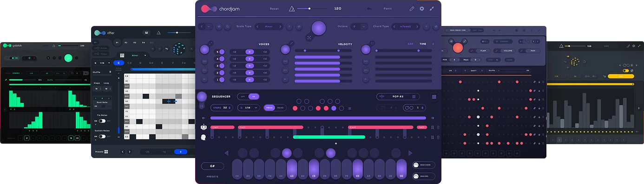
Task: Toggle Sustain Notes switch in Riffer
Action: pos(102,136)
